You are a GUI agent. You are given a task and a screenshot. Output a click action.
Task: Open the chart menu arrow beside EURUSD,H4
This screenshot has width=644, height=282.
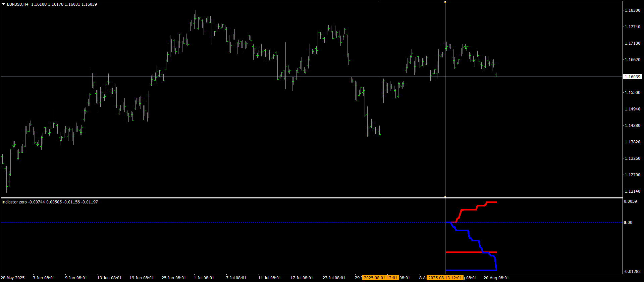[4, 4]
